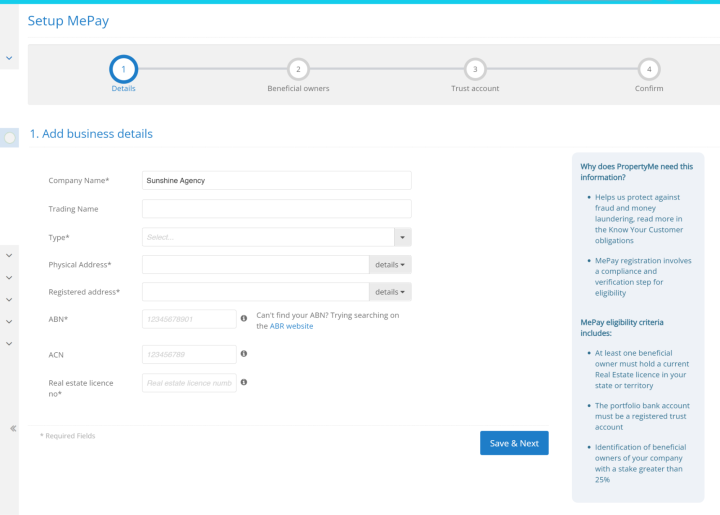Click the Setup MePay heading
This screenshot has width=720, height=515.
click(68, 21)
